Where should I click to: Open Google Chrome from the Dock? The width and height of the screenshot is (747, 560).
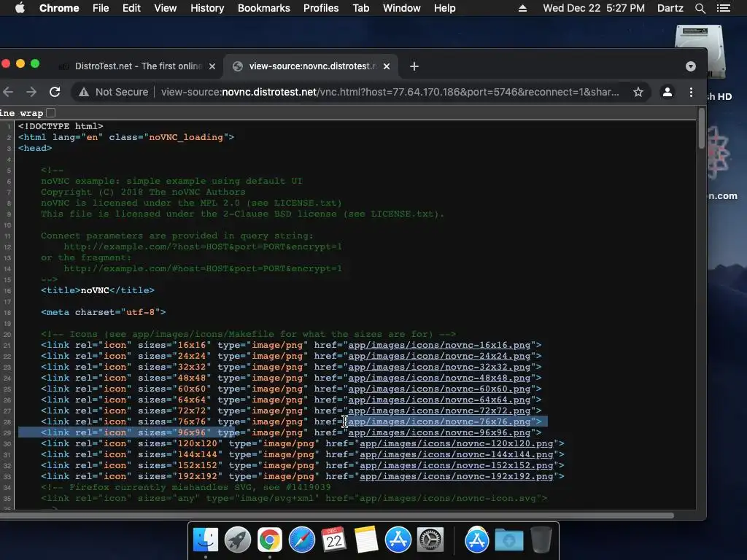270,540
